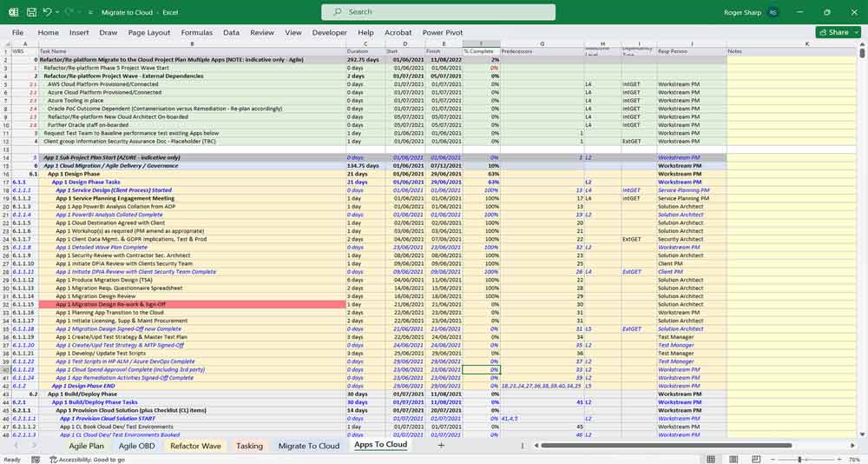Click the Undo arrow icon

click(47, 12)
